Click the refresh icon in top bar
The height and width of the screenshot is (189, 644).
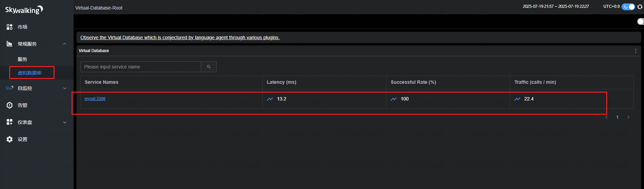pyautogui.click(x=640, y=7)
